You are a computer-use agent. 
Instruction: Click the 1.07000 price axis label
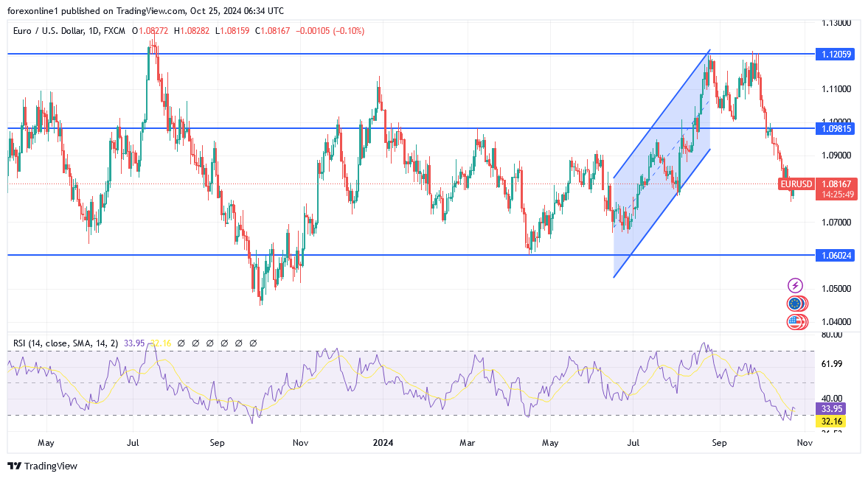pos(836,223)
